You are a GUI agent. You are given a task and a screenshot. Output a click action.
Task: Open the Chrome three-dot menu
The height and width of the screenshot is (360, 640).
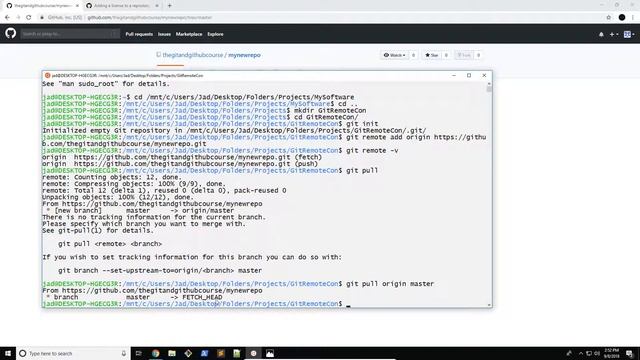pyautogui.click(x=633, y=18)
